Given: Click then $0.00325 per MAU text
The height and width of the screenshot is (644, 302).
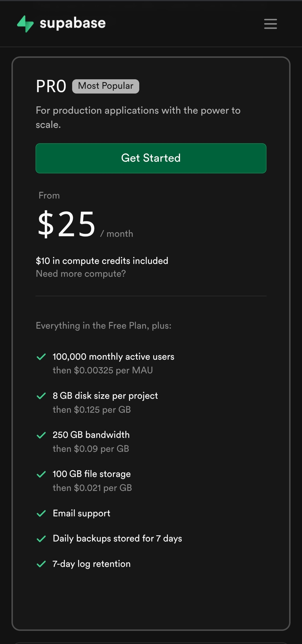Looking at the screenshot, I should [103, 370].
